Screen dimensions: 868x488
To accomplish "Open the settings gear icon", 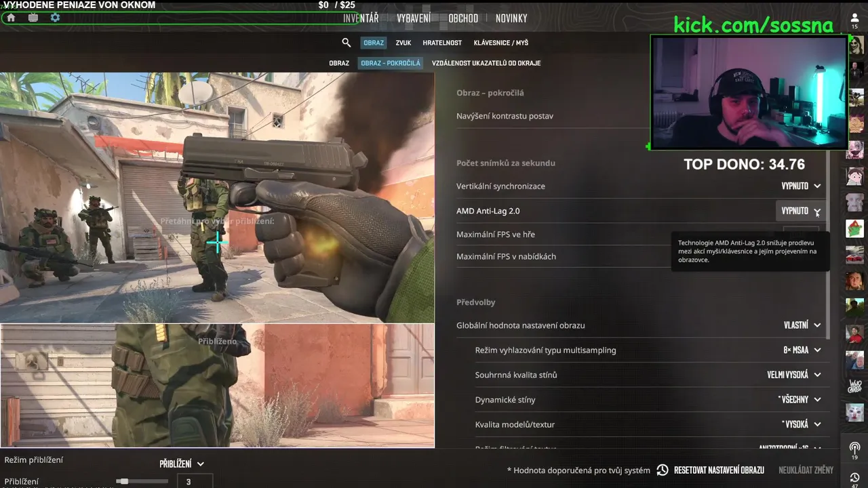I will coord(56,18).
